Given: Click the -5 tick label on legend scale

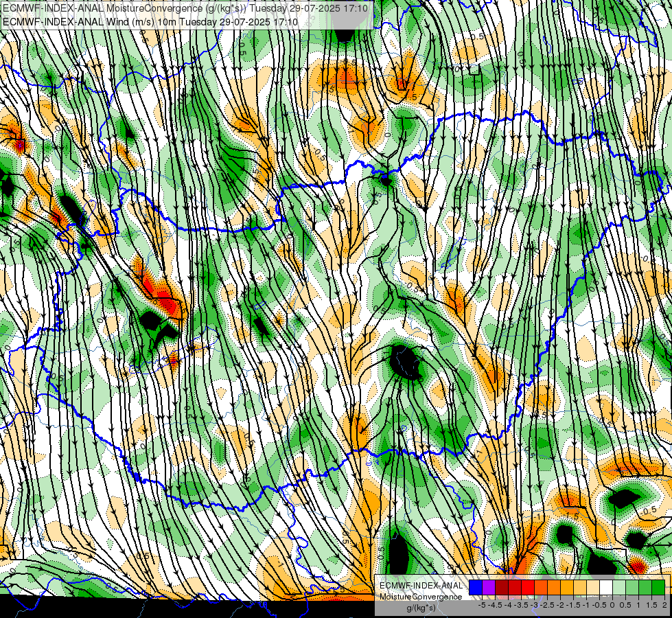Looking at the screenshot, I should (482, 605).
